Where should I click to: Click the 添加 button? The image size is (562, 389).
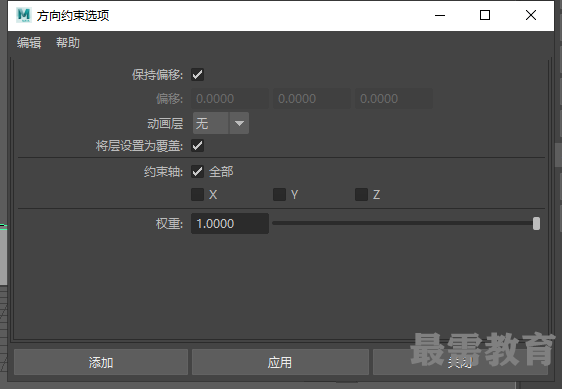[101, 362]
